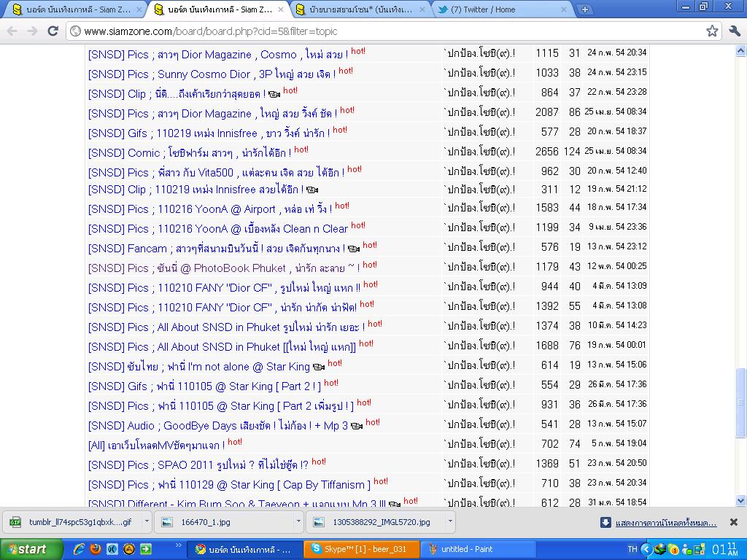Expand the hidden quick launch items chevron
The image size is (747, 560).
pyautogui.click(x=179, y=545)
